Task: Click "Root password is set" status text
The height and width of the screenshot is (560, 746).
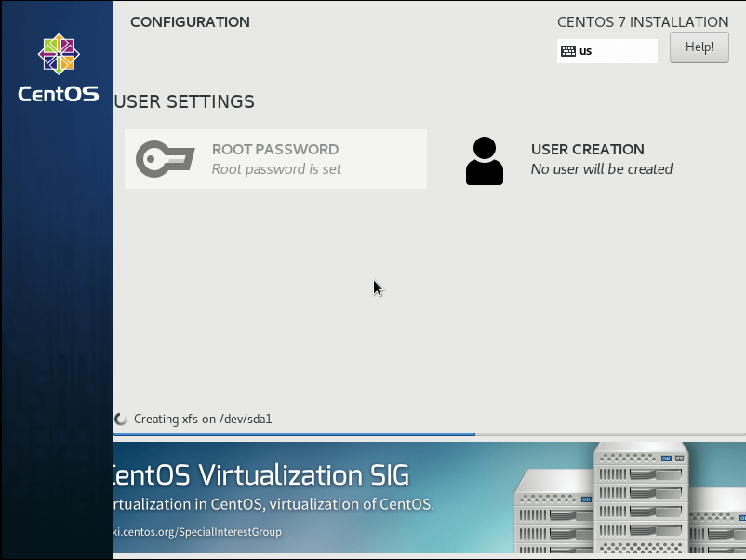Action: (x=276, y=169)
